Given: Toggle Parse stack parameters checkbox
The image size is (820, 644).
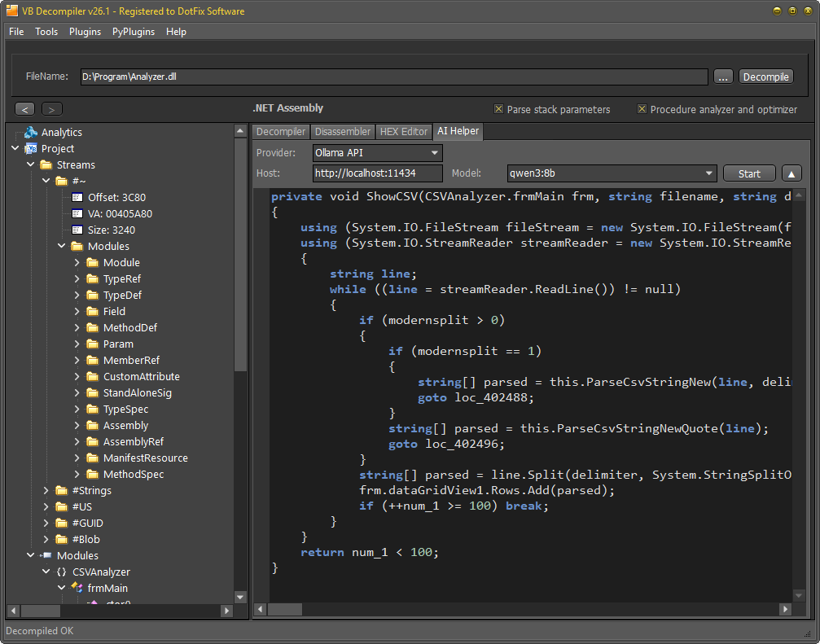Looking at the screenshot, I should (498, 109).
